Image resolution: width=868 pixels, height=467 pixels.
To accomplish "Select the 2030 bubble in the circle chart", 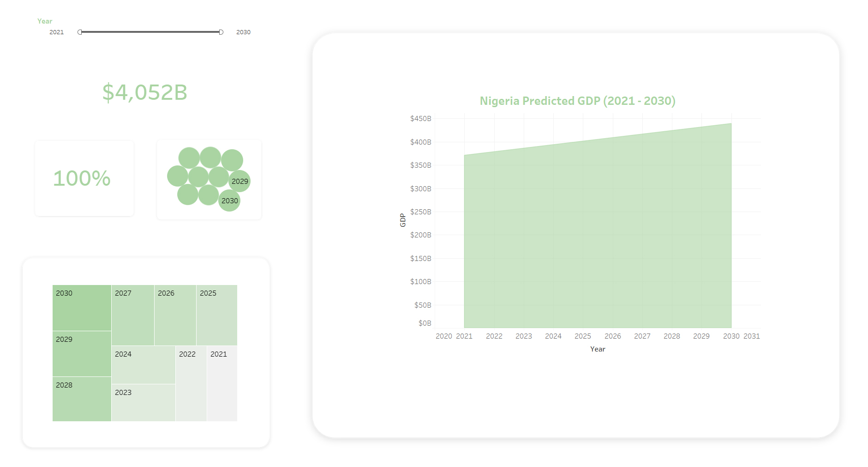I will [229, 200].
